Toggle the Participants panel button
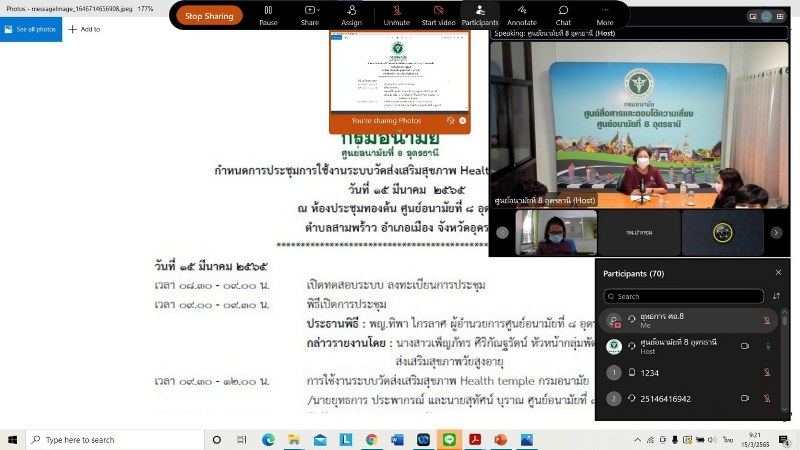800x450 pixels. tap(480, 15)
